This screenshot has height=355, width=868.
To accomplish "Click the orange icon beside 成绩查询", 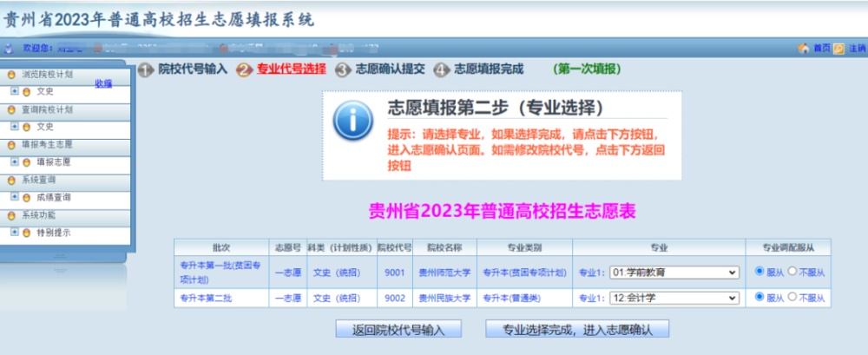I will pos(27,198).
